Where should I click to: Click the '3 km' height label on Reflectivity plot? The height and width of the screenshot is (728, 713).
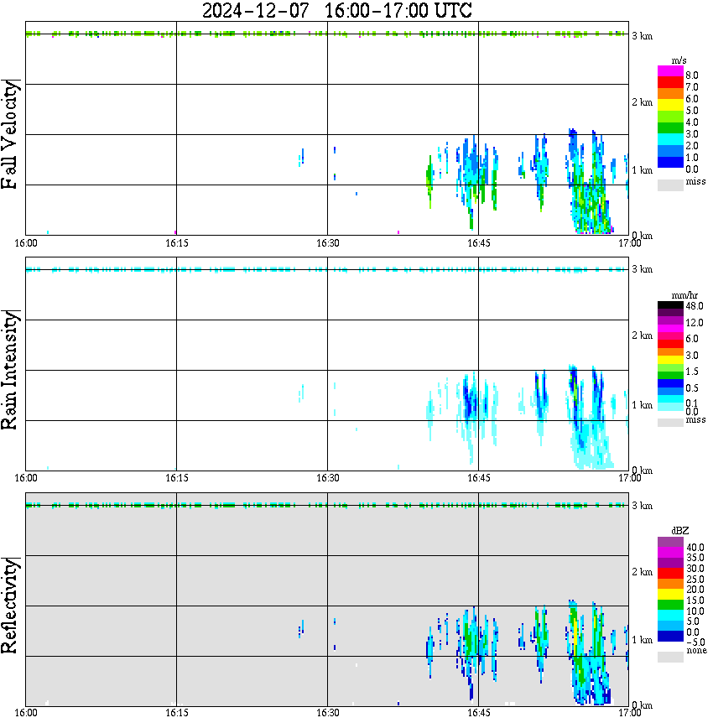[x=642, y=506]
